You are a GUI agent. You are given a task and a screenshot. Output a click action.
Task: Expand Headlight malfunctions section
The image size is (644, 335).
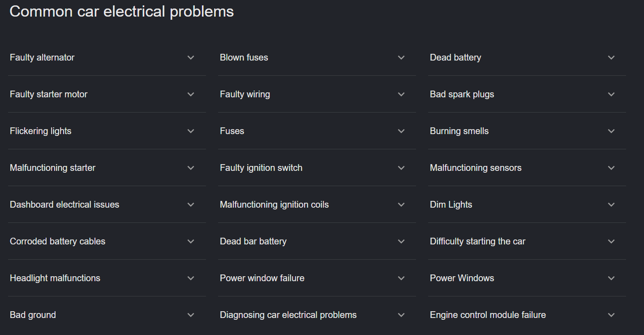(191, 278)
